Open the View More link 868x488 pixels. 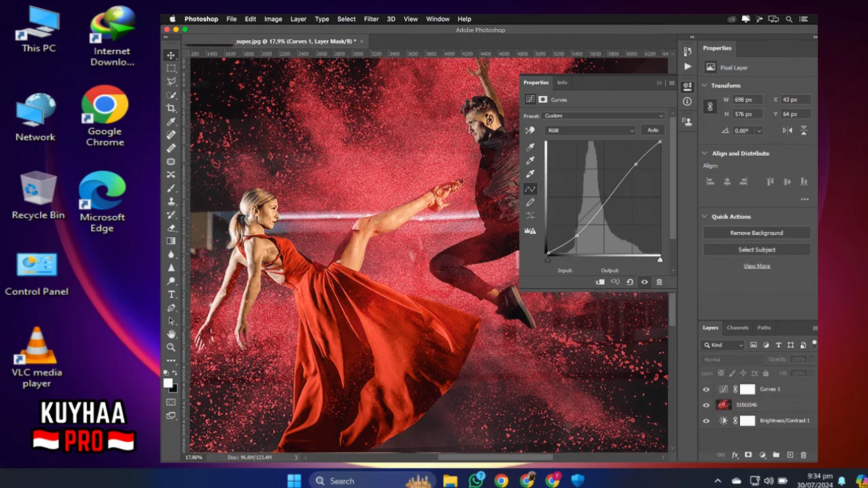pos(757,266)
